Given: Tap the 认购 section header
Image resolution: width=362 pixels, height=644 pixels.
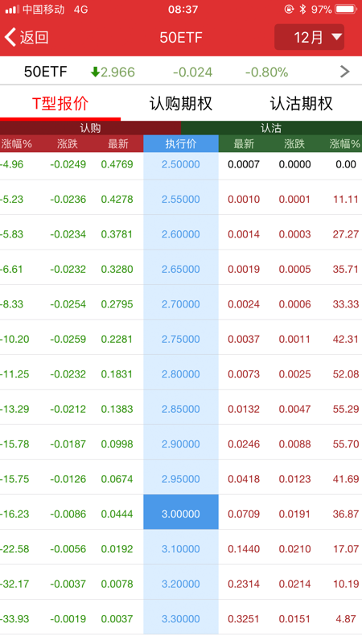Looking at the screenshot, I should 90,128.
